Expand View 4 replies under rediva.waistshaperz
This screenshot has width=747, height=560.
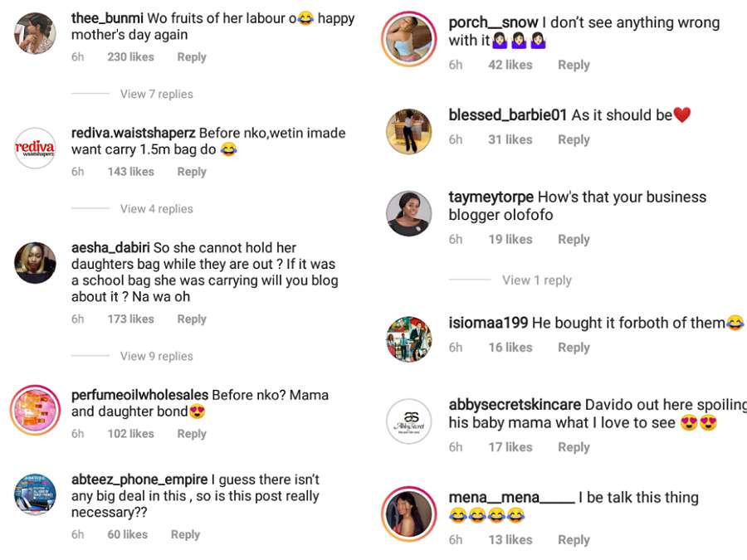click(x=156, y=208)
